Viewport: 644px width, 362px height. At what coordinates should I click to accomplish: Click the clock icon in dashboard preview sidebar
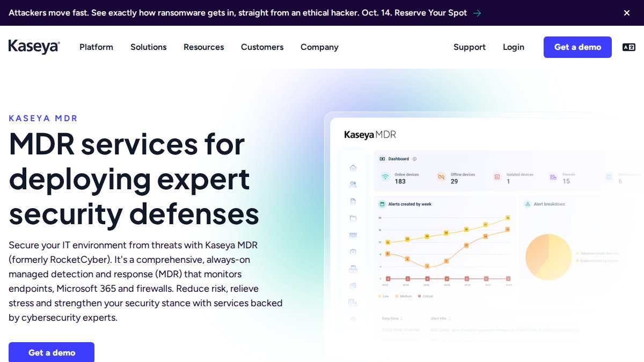tap(353, 252)
